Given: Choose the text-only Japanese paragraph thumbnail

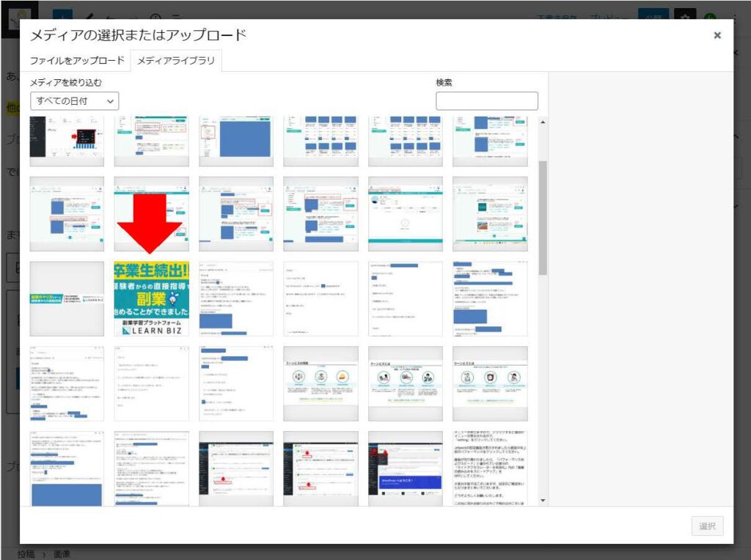Looking at the screenshot, I should coord(490,468).
